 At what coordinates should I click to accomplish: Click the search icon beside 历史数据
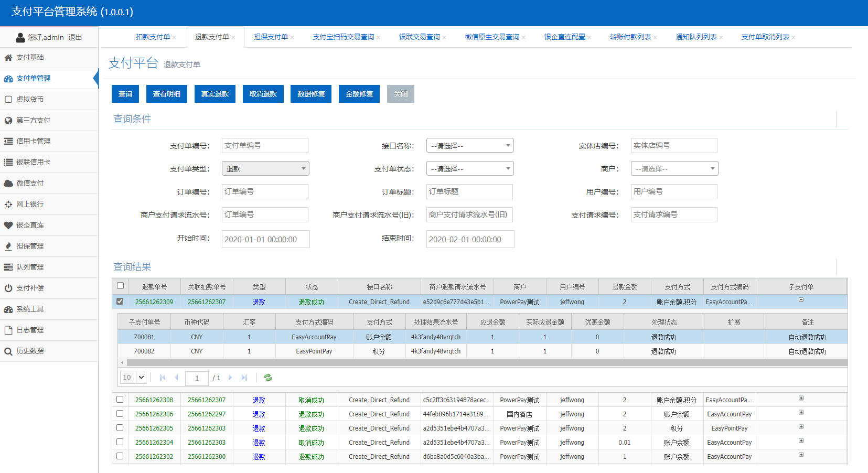tap(8, 351)
